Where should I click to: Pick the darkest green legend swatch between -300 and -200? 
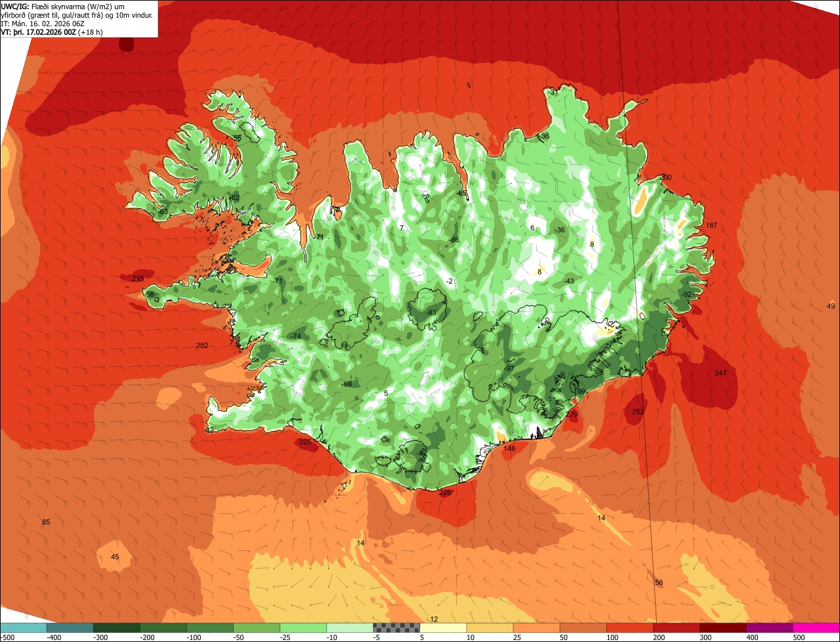click(x=116, y=628)
